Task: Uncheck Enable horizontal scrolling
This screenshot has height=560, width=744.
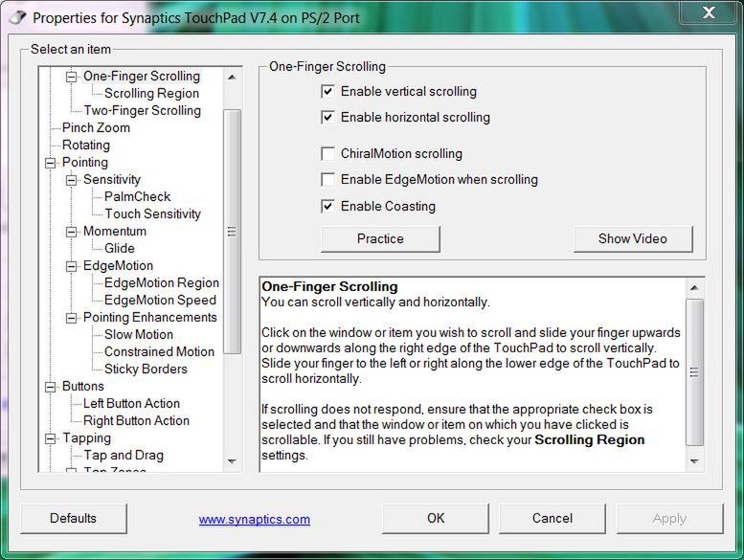Action: pyautogui.click(x=327, y=117)
